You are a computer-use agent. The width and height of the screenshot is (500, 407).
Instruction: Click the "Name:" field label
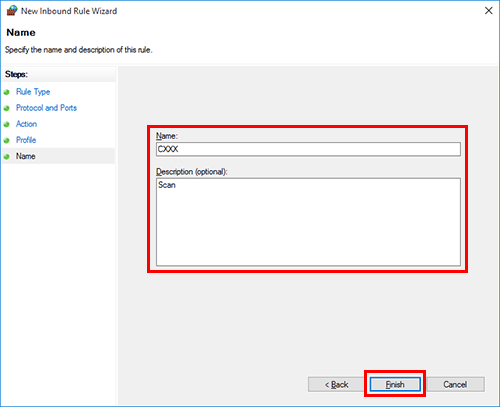[167, 136]
